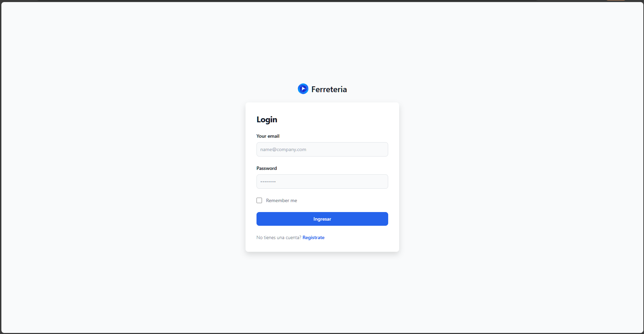Click the Login heading
644x334 pixels.
267,120
